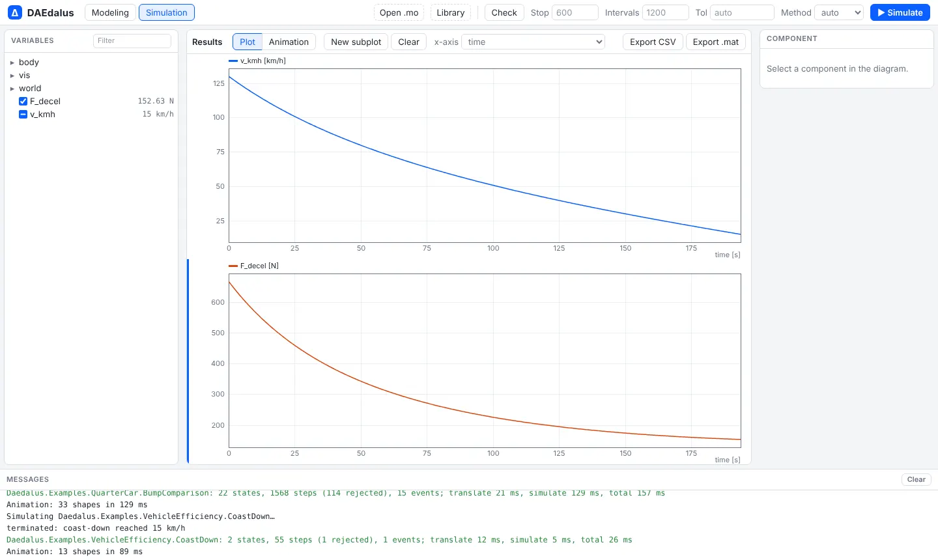Open a .mo file
The height and width of the screenshot is (560, 938).
click(399, 12)
